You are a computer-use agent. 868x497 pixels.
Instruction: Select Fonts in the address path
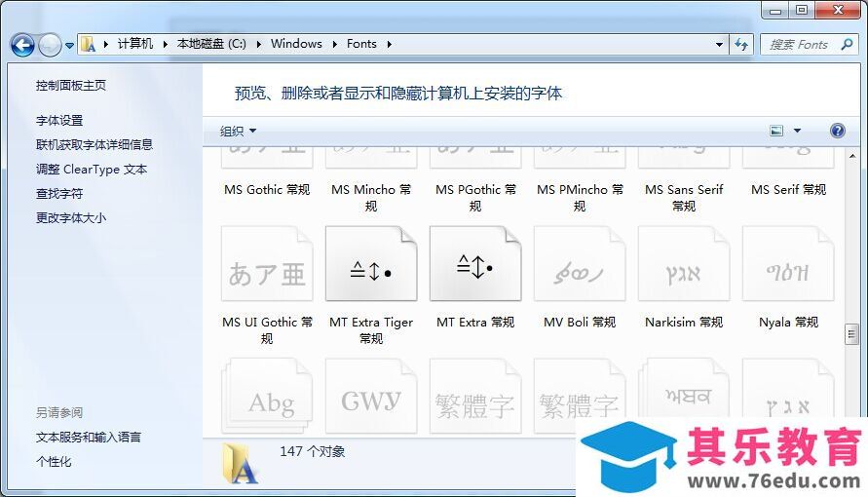tap(361, 44)
